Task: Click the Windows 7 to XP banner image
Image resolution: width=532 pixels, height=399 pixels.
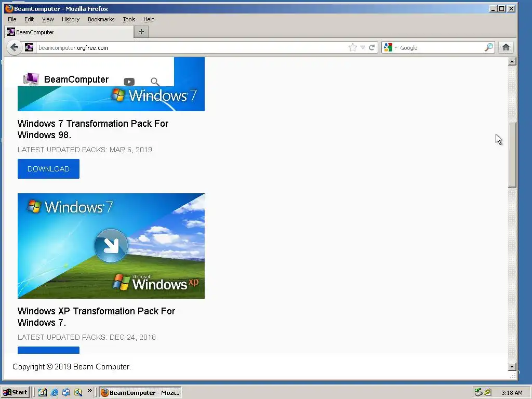Action: click(x=111, y=246)
